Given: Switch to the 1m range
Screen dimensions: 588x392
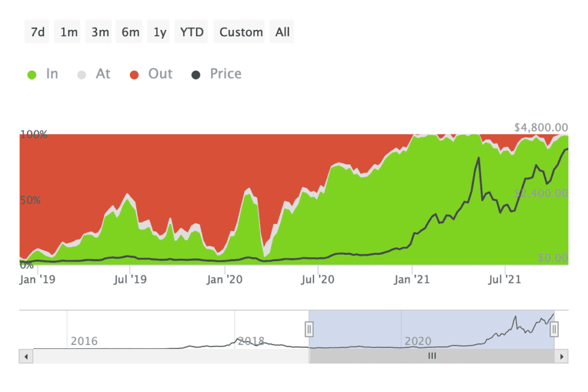Looking at the screenshot, I should (x=69, y=32).
